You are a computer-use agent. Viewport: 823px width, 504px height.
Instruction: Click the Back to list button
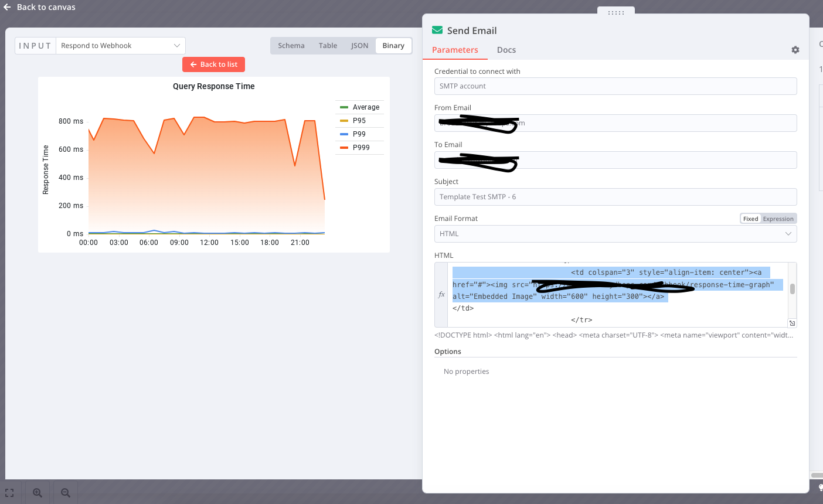click(x=213, y=64)
